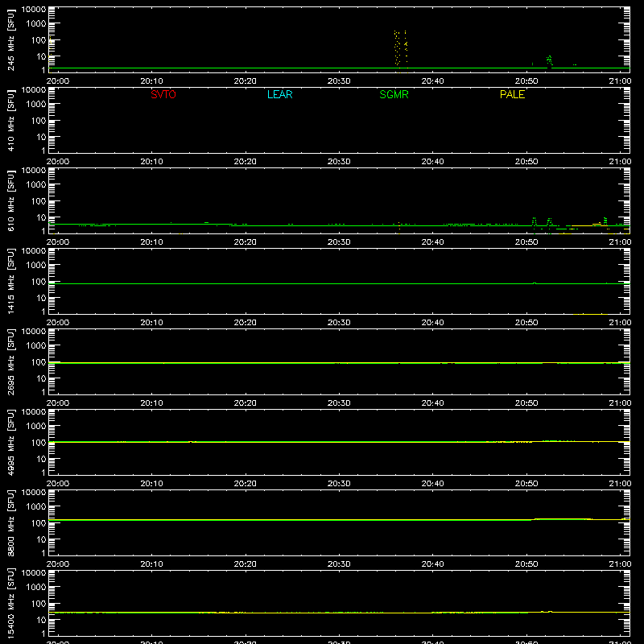Click the yellow burst spike in 245 MHz panel

click(400, 48)
